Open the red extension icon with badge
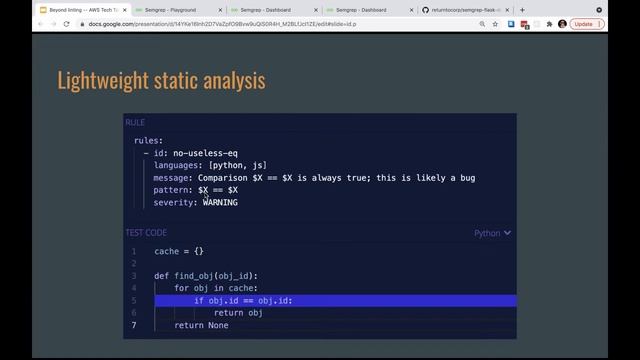Screen dimensions: 640x360 click(x=525, y=25)
